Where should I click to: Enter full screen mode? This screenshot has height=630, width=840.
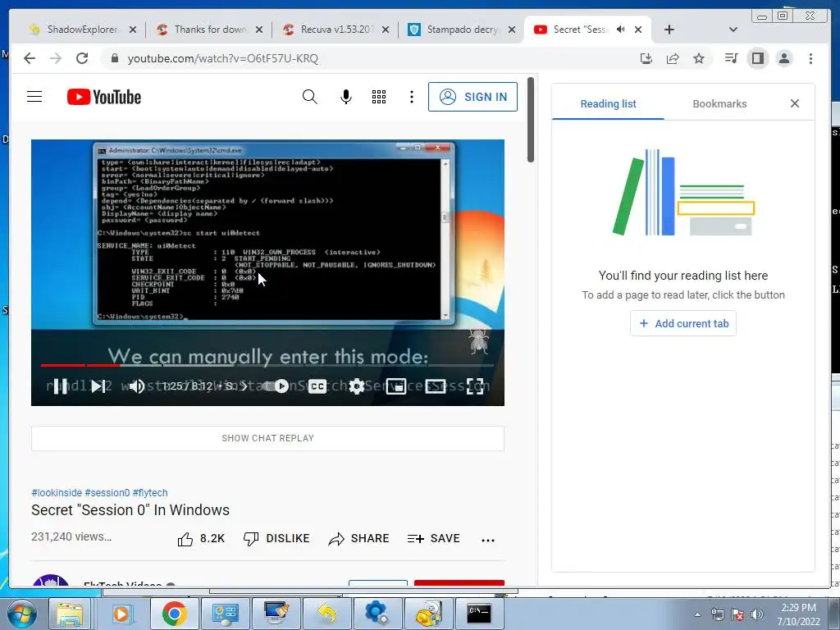click(x=475, y=386)
